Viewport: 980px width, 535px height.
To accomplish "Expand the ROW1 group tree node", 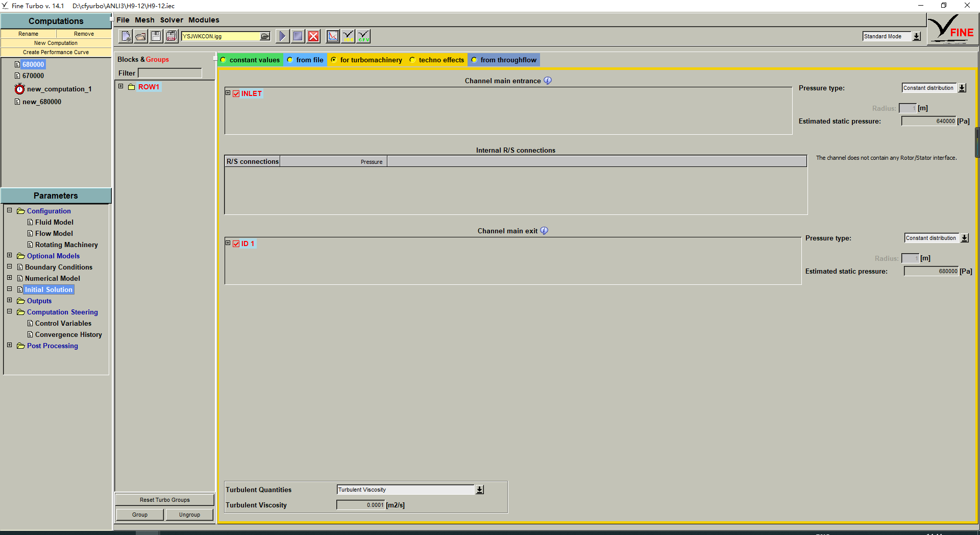I will click(121, 86).
